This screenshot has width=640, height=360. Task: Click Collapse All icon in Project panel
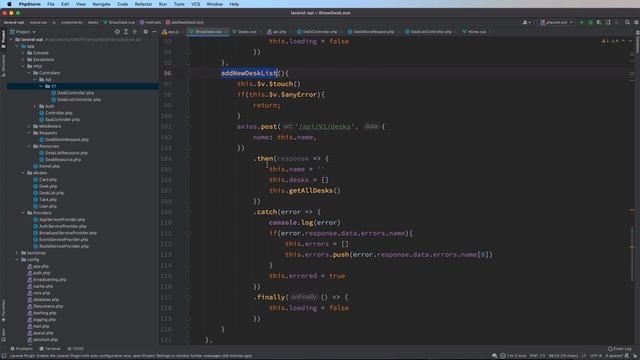(135, 31)
